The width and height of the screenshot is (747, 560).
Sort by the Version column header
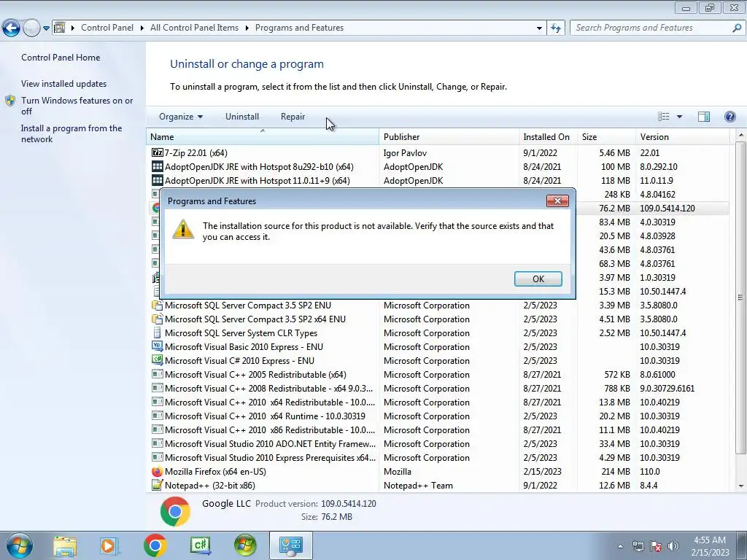click(x=682, y=137)
